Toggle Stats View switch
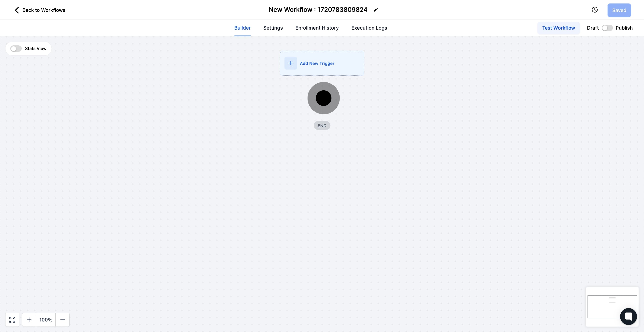The height and width of the screenshot is (332, 644). 16,48
